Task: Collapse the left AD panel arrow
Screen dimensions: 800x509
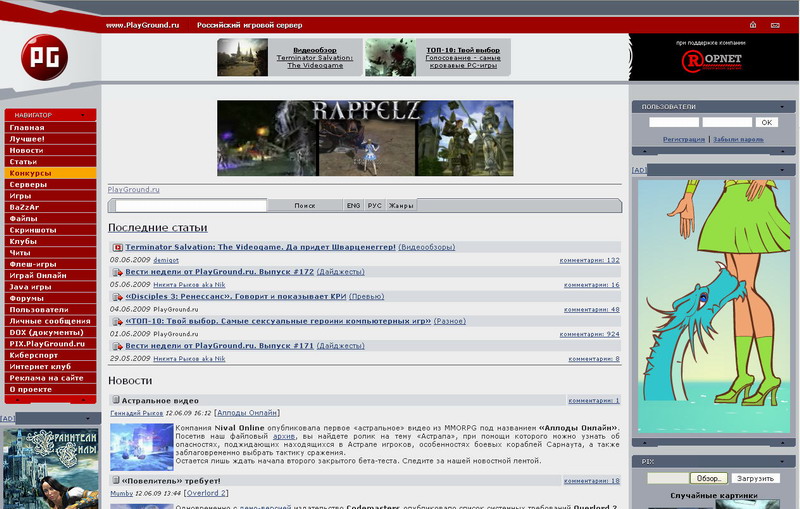Action: coord(88,419)
